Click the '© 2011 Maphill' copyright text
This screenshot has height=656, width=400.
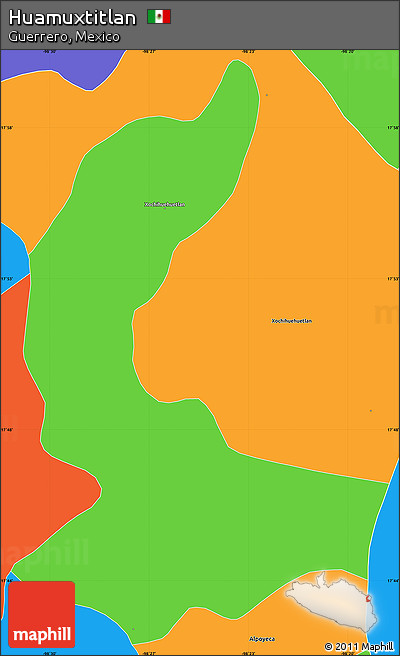coord(359,646)
